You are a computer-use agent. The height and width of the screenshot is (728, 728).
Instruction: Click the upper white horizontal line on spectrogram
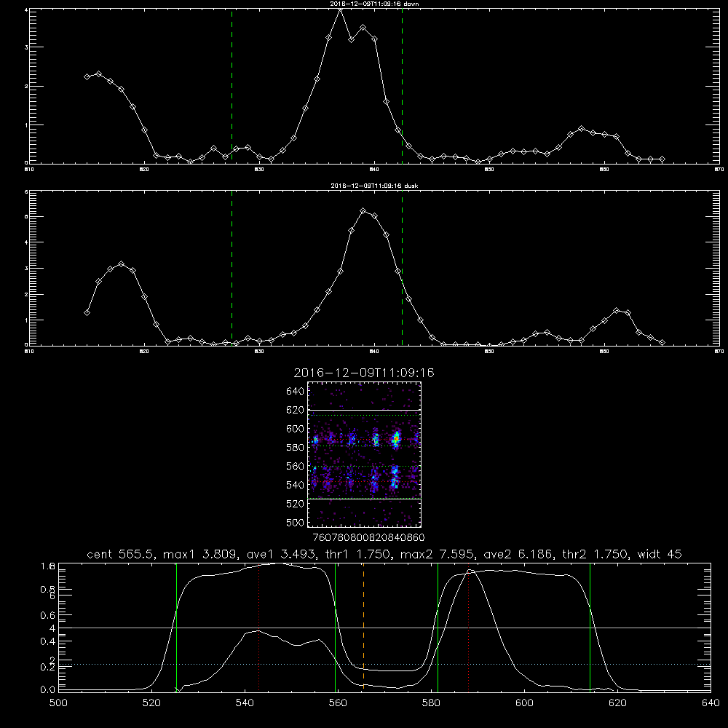364,410
